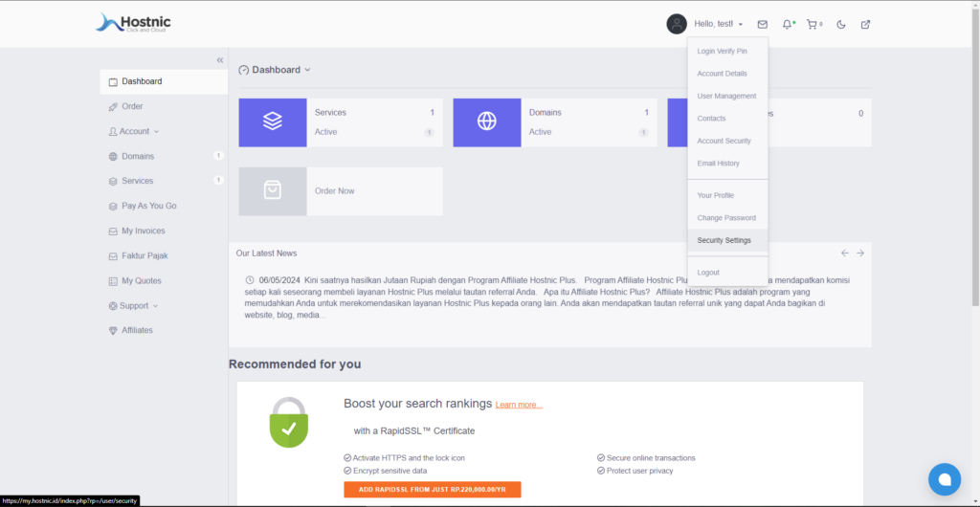This screenshot has width=980, height=507.
Task: Click the Our Latest News heading
Action: click(x=266, y=253)
